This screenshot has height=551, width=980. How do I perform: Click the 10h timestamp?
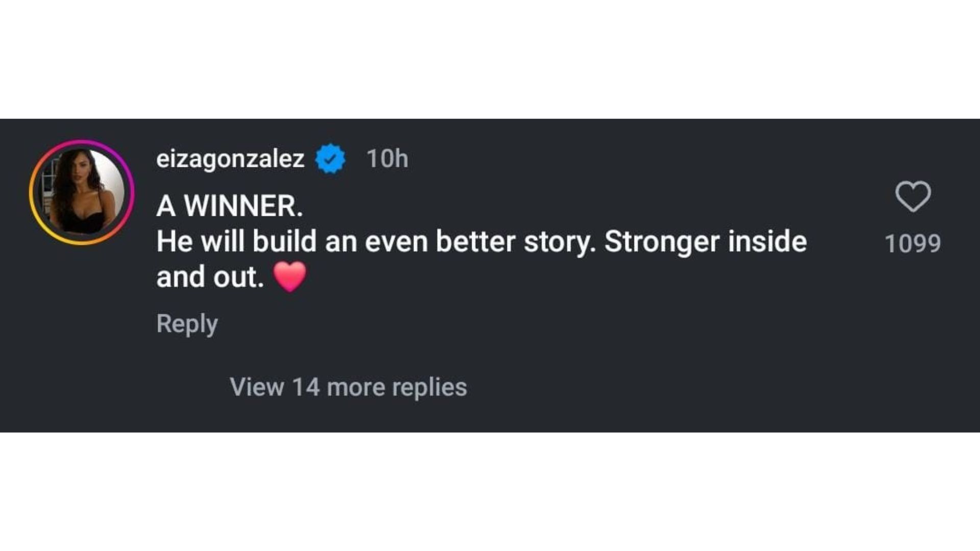tap(387, 159)
